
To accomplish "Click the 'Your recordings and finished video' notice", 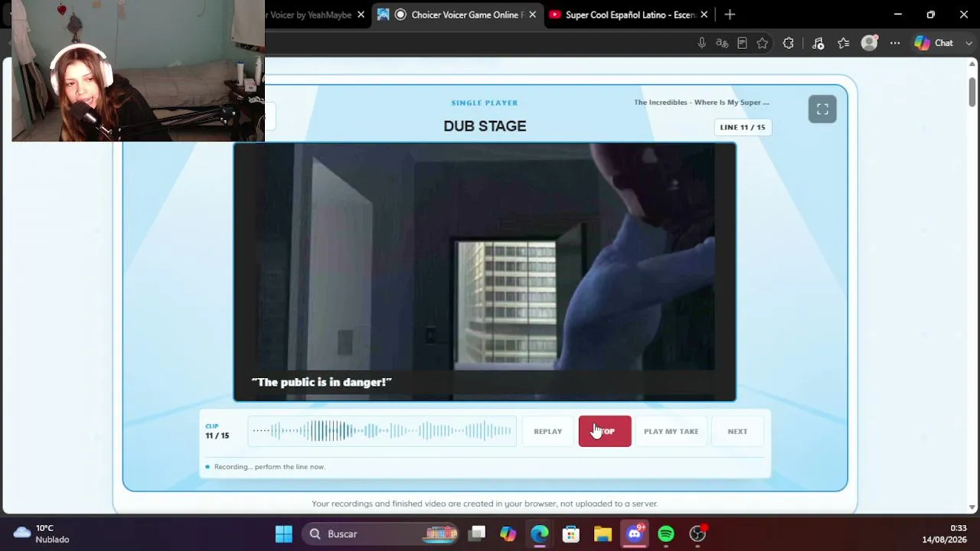I will click(485, 504).
